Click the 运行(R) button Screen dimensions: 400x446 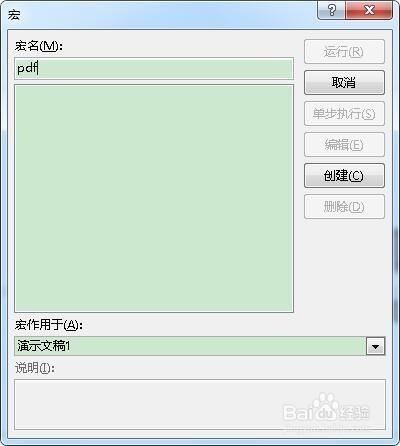344,52
